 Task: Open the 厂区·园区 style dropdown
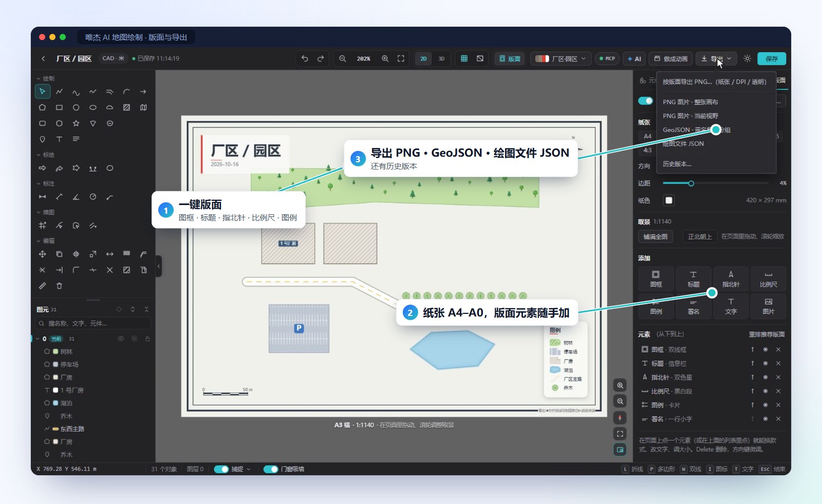pyautogui.click(x=561, y=59)
